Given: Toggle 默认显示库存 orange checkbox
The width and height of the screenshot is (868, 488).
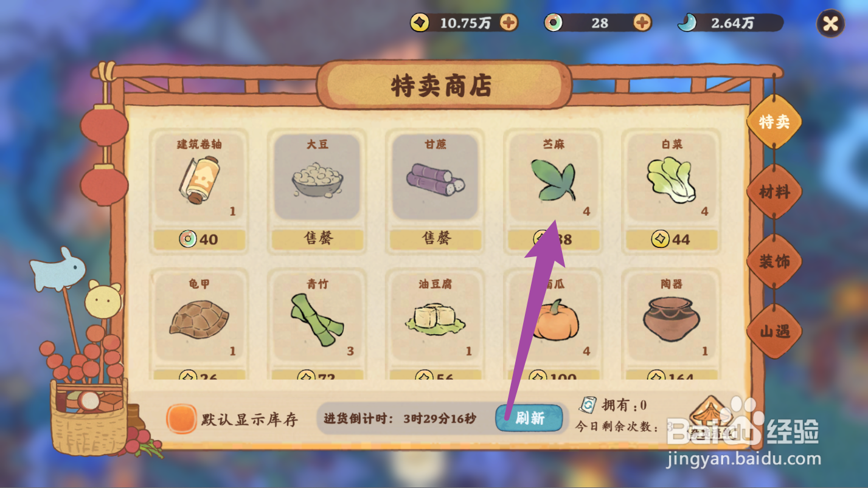Looking at the screenshot, I should click(x=181, y=419).
